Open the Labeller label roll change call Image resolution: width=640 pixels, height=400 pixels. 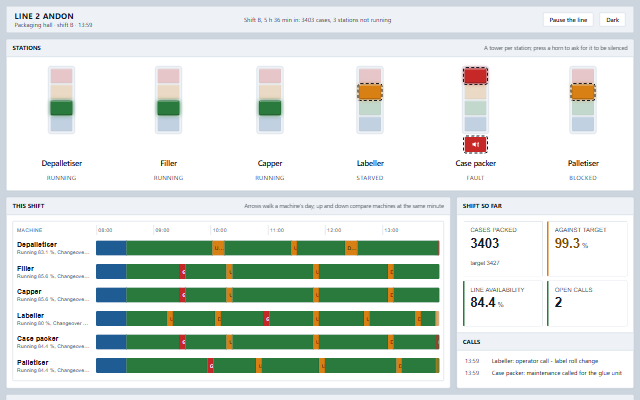point(545,361)
